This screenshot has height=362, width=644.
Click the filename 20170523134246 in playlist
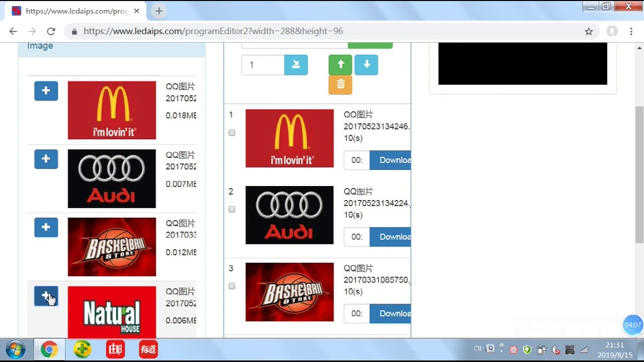(377, 127)
